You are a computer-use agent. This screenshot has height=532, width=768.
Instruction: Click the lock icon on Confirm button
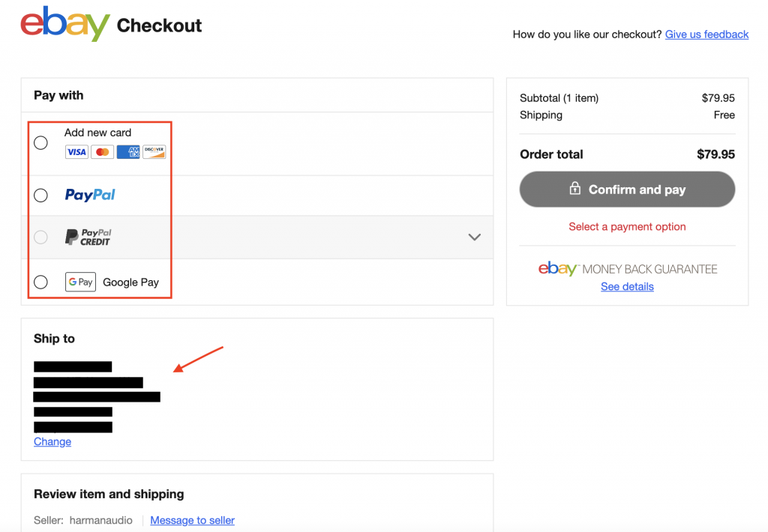(x=574, y=189)
